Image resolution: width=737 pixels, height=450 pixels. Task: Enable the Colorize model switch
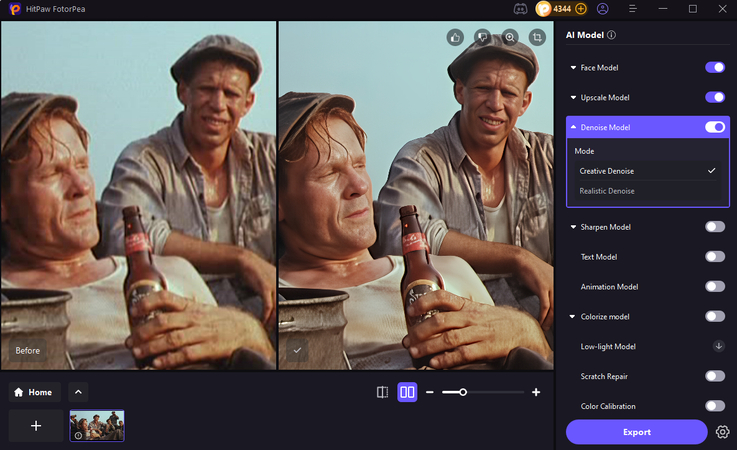click(715, 316)
